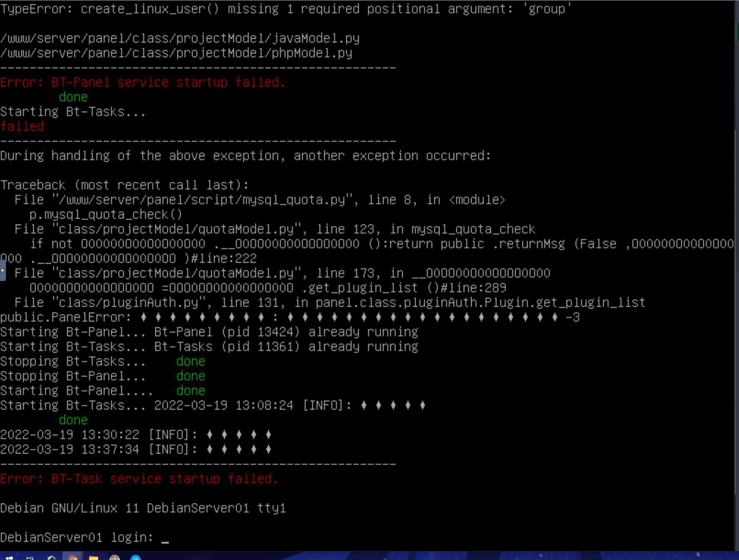The width and height of the screenshot is (739, 560).
Task: Click the 'DebianServer01 login:' prompt
Action: point(77,537)
